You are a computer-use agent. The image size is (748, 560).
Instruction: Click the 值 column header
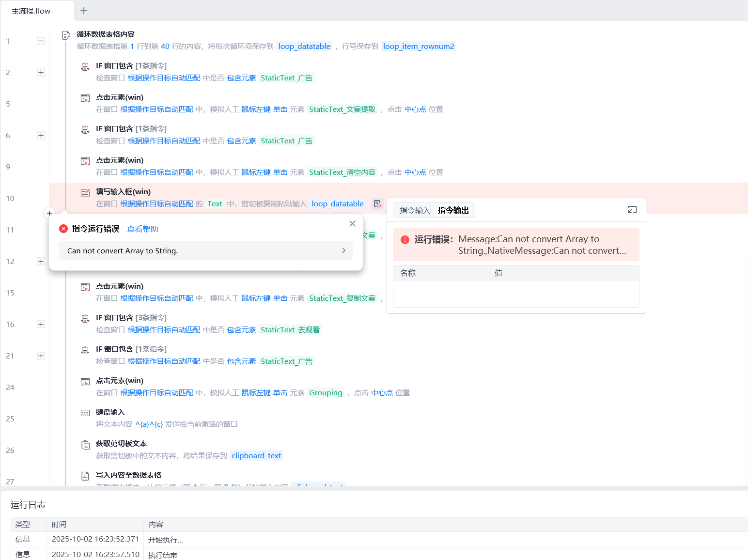tap(563, 273)
